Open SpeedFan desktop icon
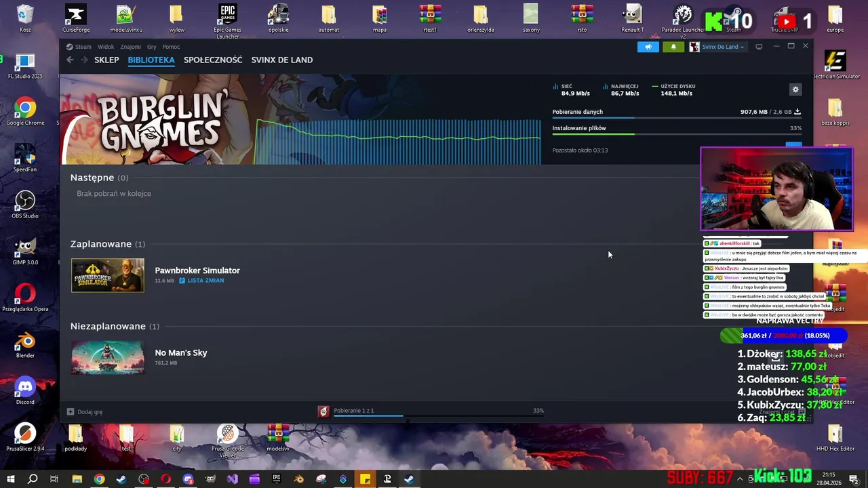 [25, 159]
